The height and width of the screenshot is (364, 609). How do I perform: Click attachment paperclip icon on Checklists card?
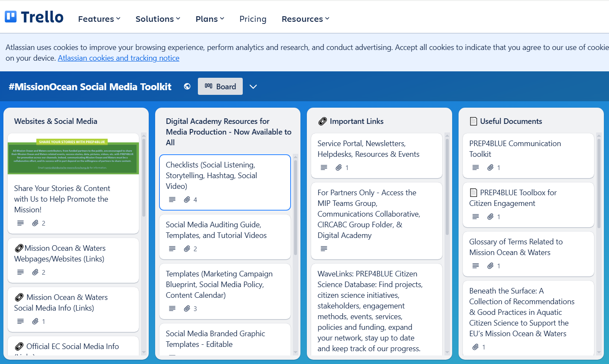tap(187, 200)
